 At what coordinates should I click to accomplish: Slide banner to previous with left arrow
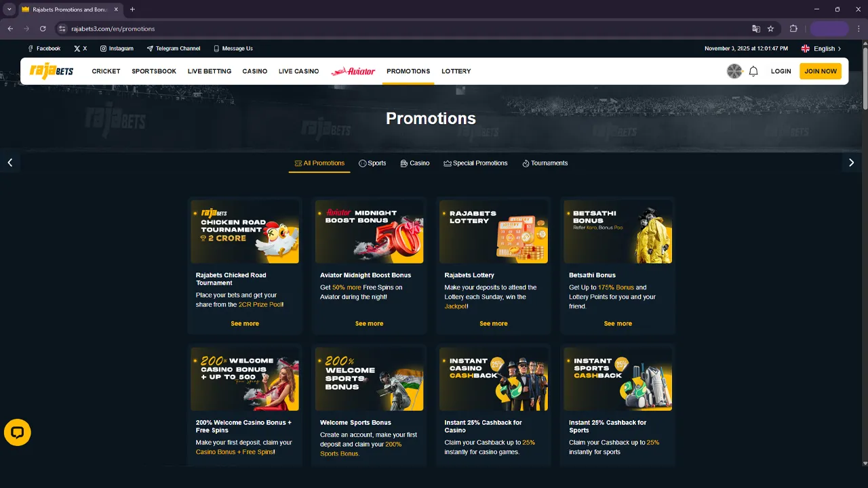point(10,163)
